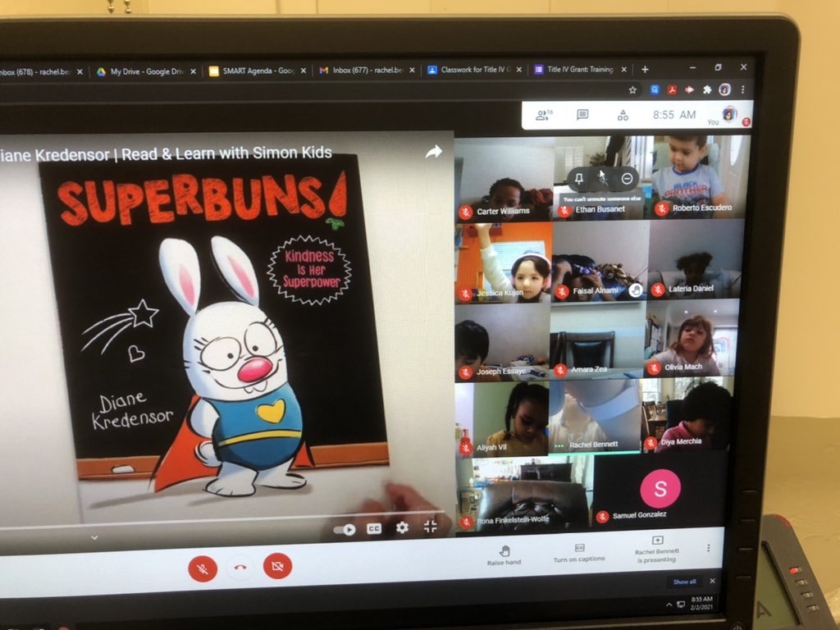Click the Adobe Acrobat extension icon
The image size is (840, 630).
click(672, 89)
